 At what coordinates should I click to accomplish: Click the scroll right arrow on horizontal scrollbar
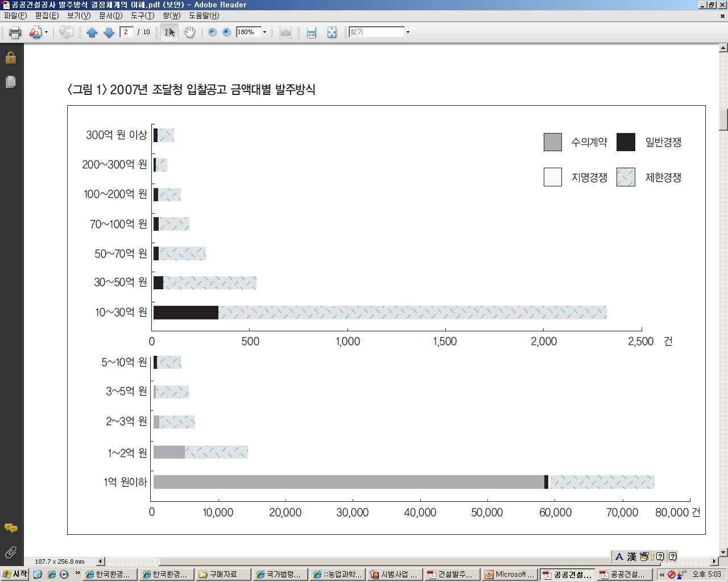pyautogui.click(x=715, y=562)
